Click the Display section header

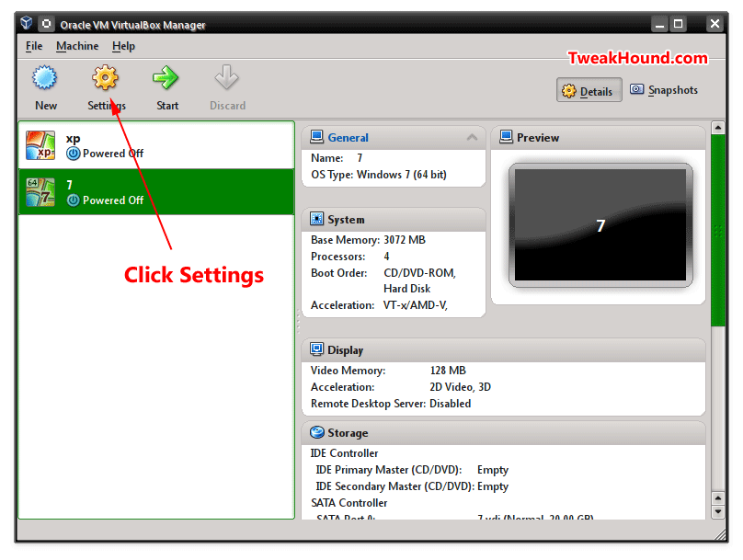[x=503, y=350]
